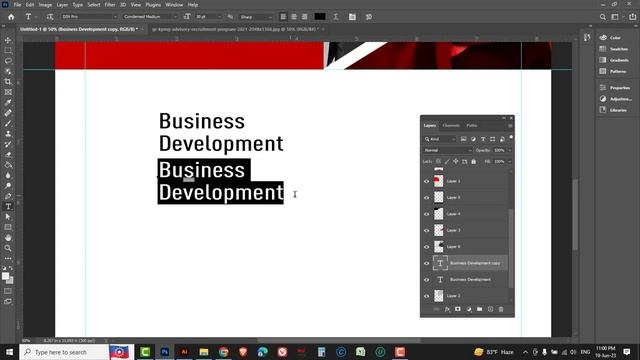Select the Zoom tool
The image size is (640, 360).
pyautogui.click(x=8, y=248)
